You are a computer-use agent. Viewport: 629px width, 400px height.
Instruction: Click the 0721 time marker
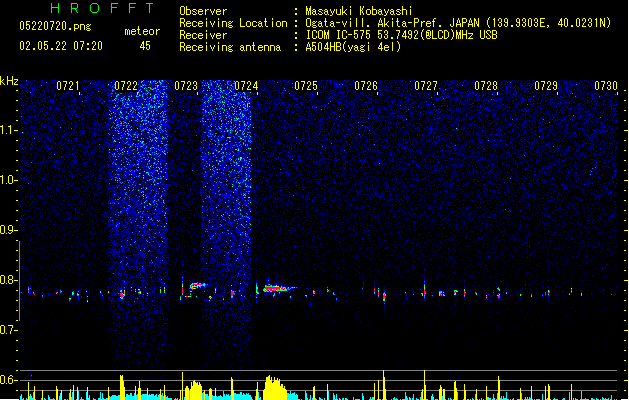[68, 86]
